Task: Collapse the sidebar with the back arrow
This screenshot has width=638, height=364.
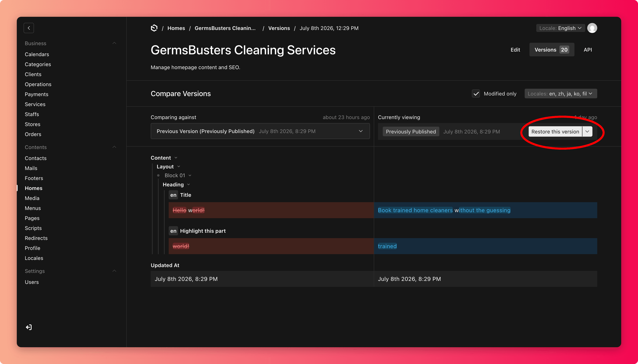Action: point(29,28)
